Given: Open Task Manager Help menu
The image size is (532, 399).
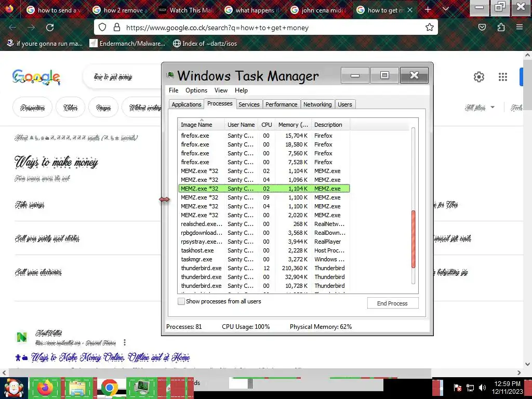Looking at the screenshot, I should (x=241, y=90).
